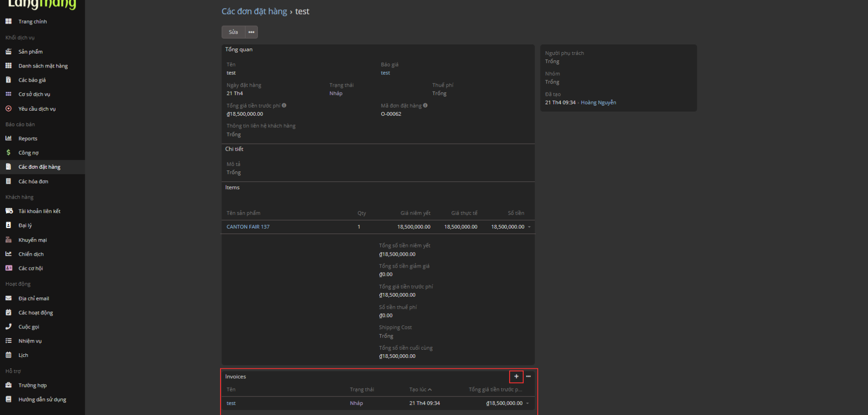Click the plus icon in Invoices panel
The height and width of the screenshot is (415, 868).
516,376
